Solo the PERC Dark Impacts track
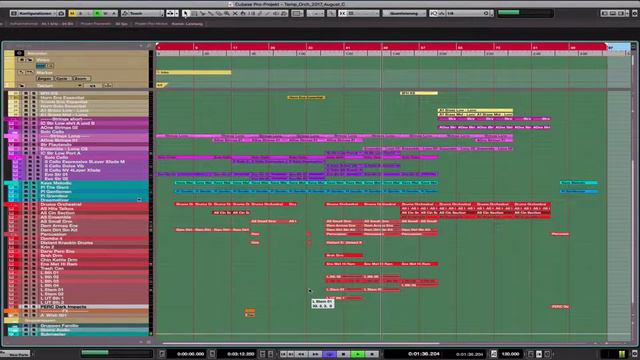Screen dimensions: 640x360 (33, 307)
